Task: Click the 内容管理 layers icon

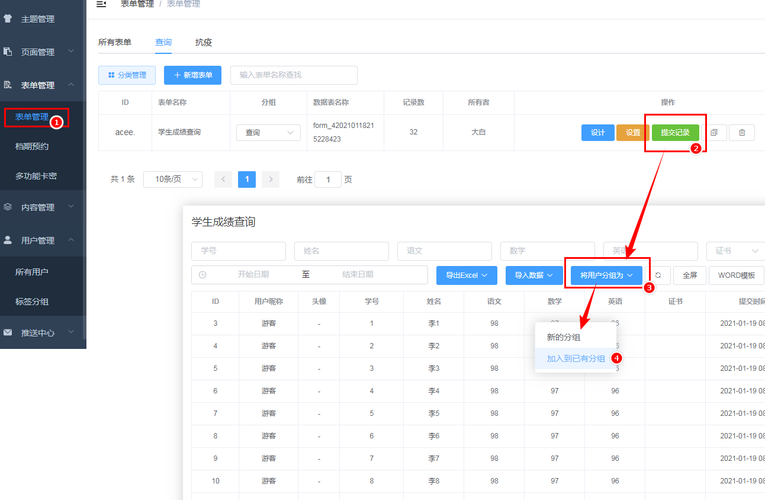Action: click(x=8, y=207)
